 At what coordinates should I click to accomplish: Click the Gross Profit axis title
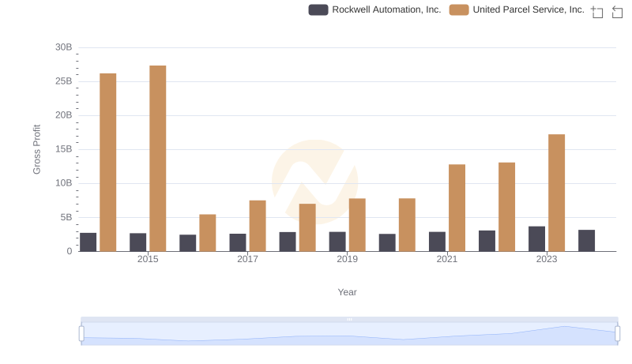(36, 149)
